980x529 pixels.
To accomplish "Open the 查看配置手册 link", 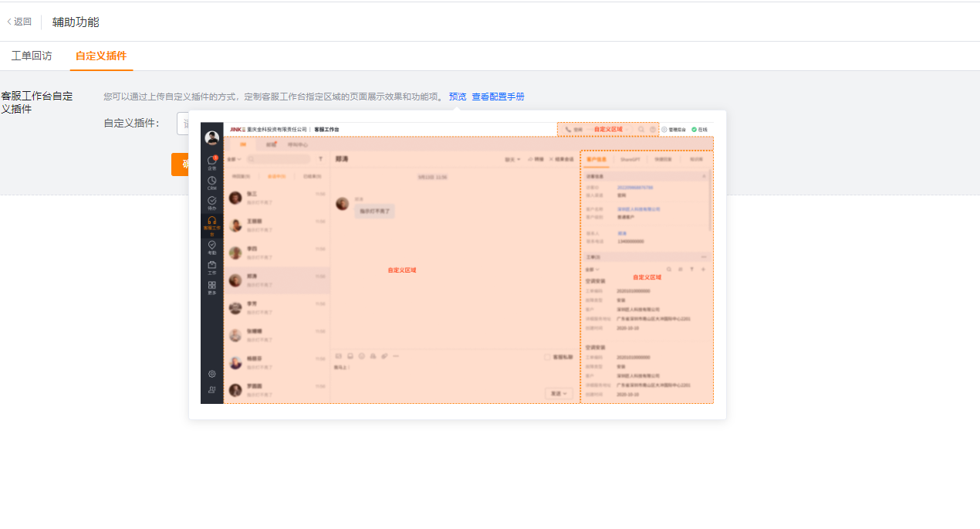I will pyautogui.click(x=498, y=97).
